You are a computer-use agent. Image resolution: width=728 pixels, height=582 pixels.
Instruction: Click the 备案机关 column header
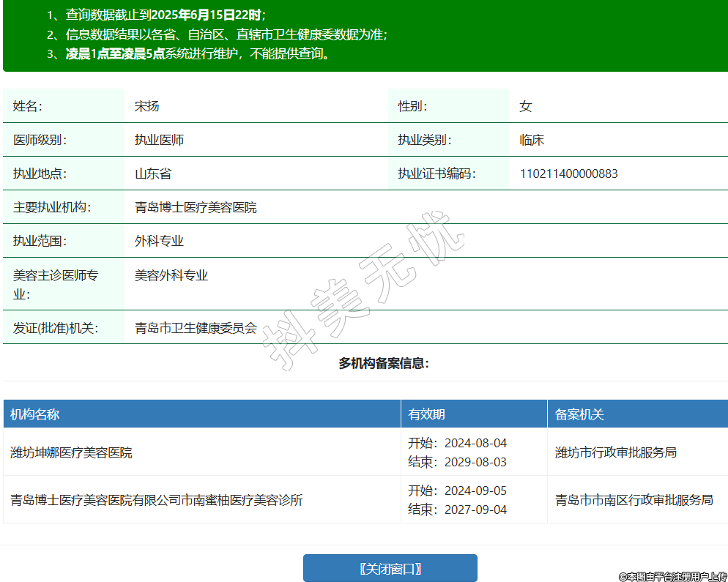click(x=579, y=414)
